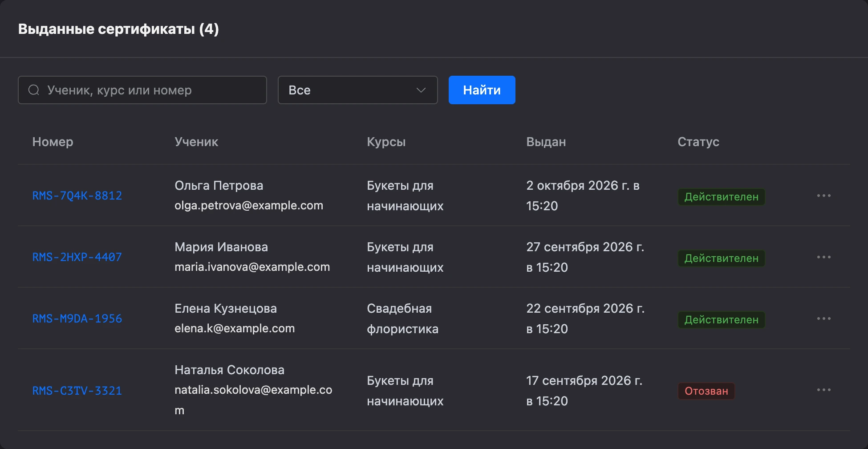Screen dimensions: 868x449
Task: Open actions menu for Наталья Соколова row
Action: (x=823, y=390)
